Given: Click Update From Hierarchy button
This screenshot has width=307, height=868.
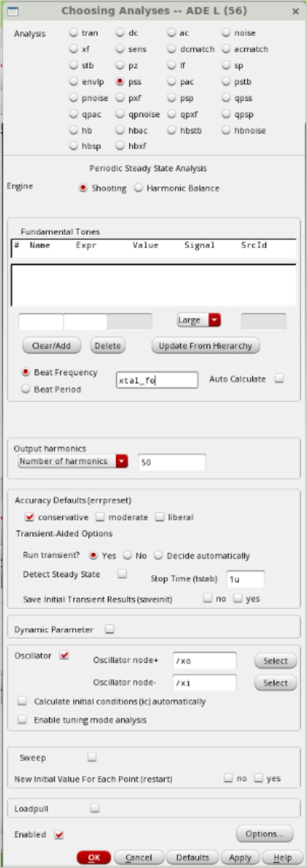Looking at the screenshot, I should pyautogui.click(x=205, y=345).
